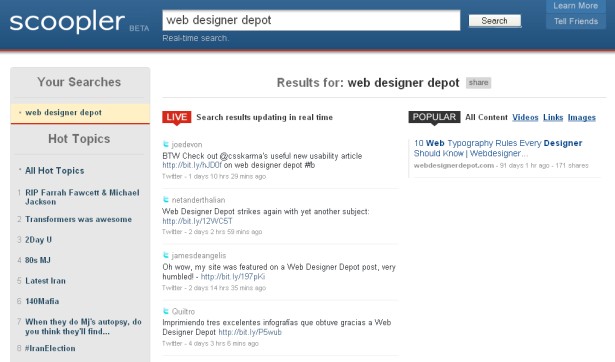Image resolution: width=615 pixels, height=362 pixels.
Task: Click the Real-time search tagline
Action: tap(196, 38)
